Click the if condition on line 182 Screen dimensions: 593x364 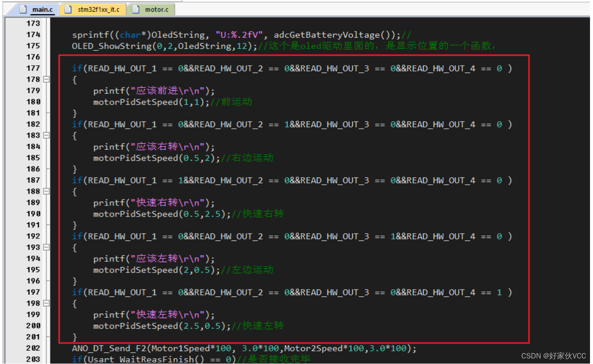[292, 125]
